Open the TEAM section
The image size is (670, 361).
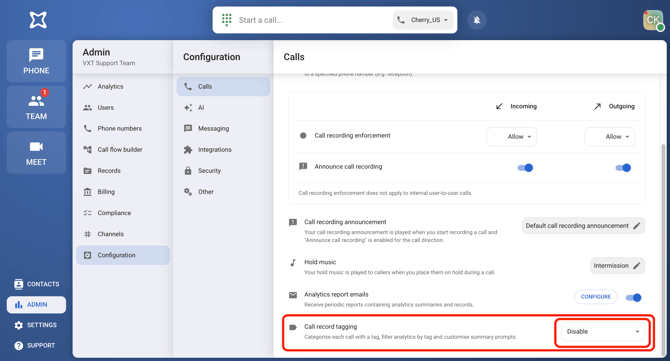[x=36, y=107]
